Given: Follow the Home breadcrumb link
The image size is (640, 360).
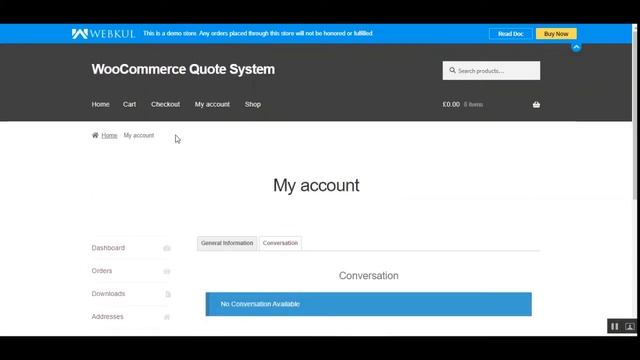Looking at the screenshot, I should [x=109, y=136].
